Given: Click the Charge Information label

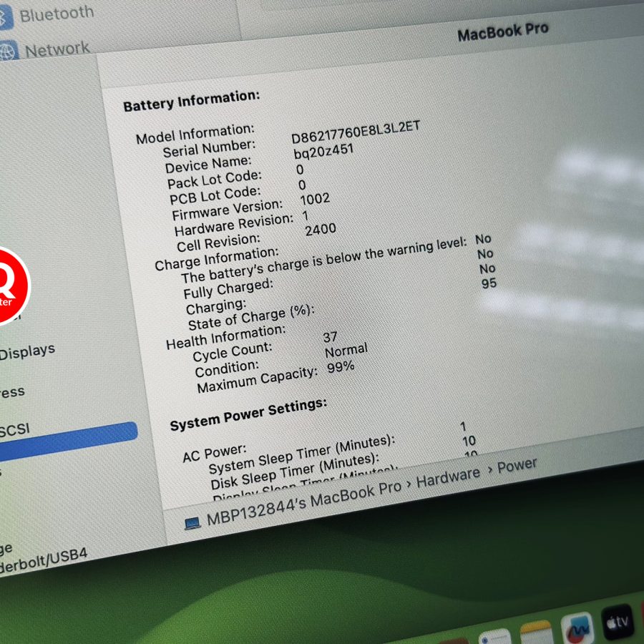Looking at the screenshot, I should click(x=217, y=259).
